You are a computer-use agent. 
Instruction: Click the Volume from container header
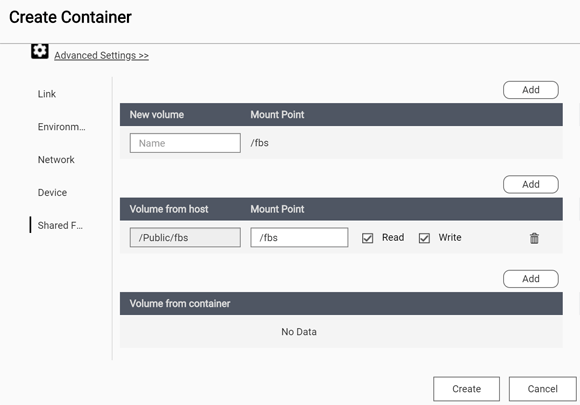[x=180, y=304]
